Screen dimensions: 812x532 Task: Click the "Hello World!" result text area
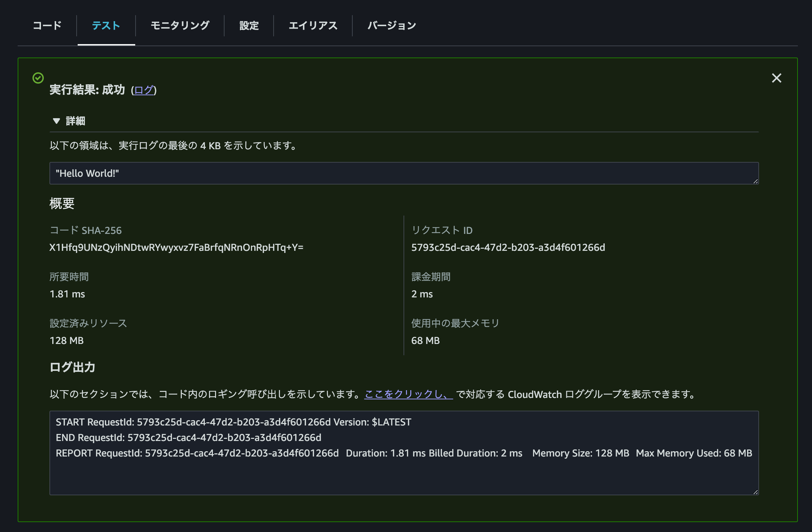404,173
